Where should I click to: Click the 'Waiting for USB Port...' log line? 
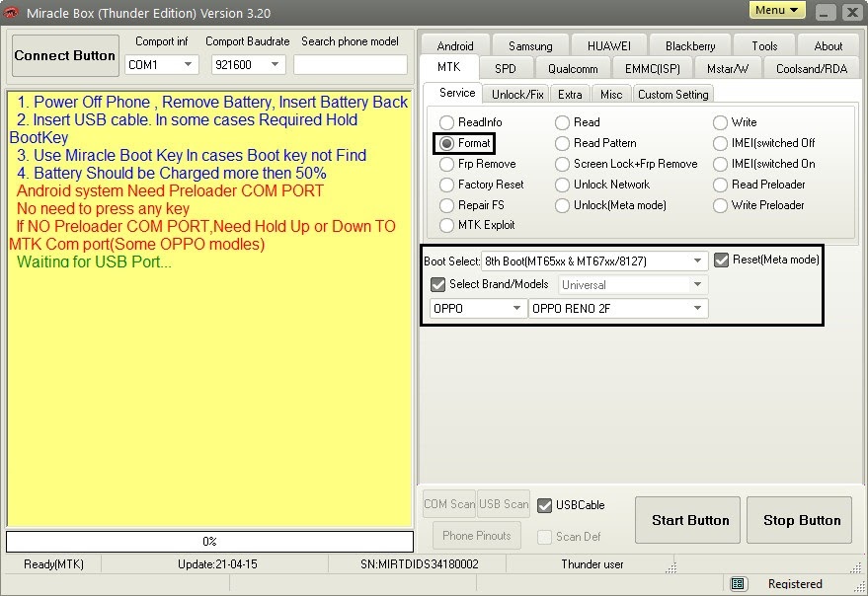click(x=94, y=261)
